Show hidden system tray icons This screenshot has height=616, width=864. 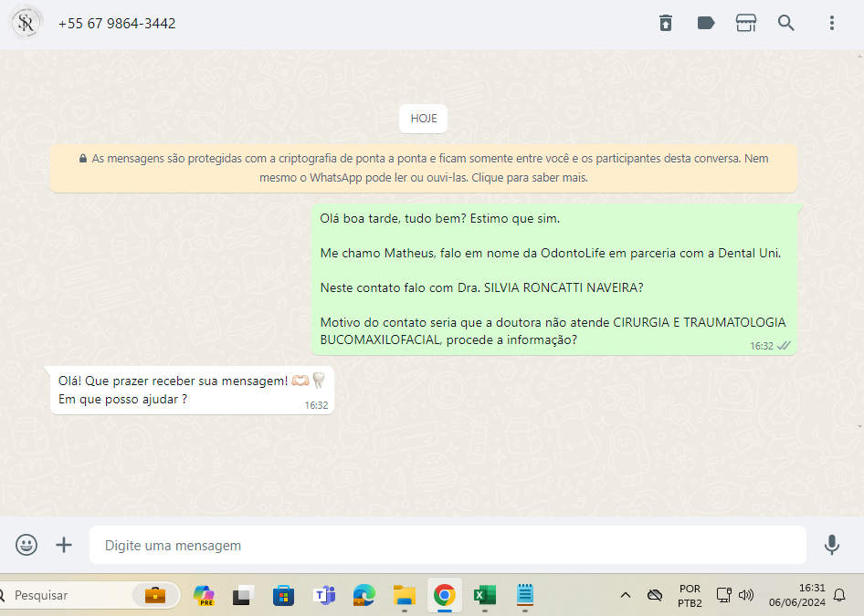pyautogui.click(x=626, y=595)
